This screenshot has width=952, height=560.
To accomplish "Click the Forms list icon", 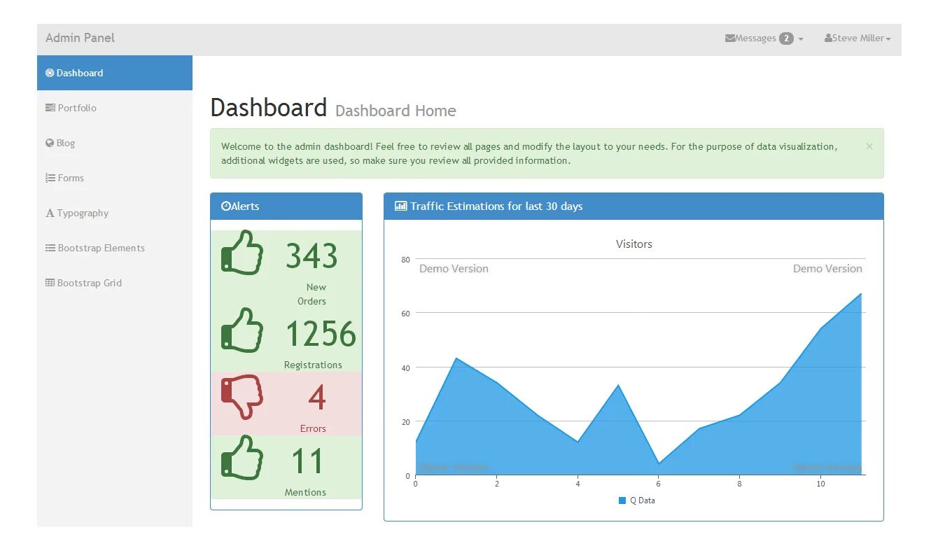I will [x=50, y=178].
